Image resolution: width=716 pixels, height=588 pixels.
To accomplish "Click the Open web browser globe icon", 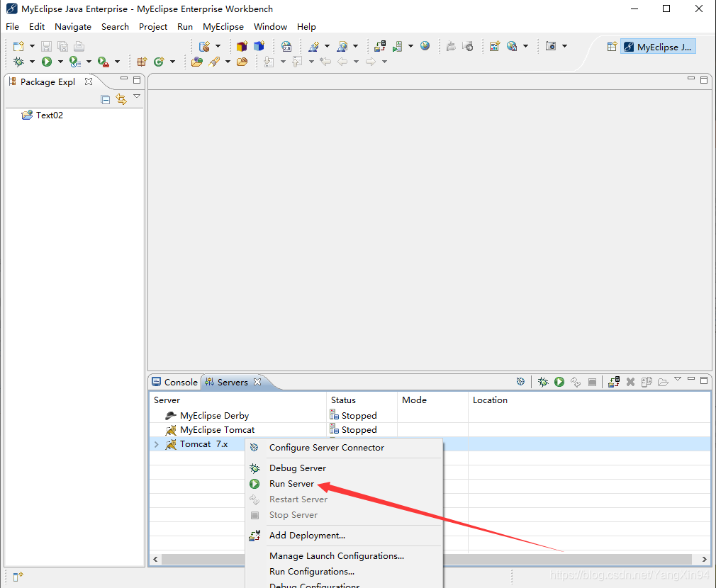I will (425, 46).
